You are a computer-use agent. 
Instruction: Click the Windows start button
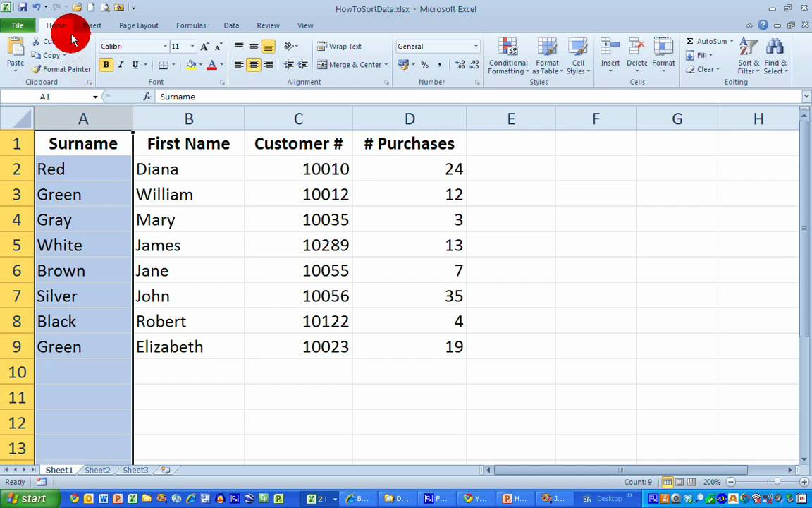(28, 499)
